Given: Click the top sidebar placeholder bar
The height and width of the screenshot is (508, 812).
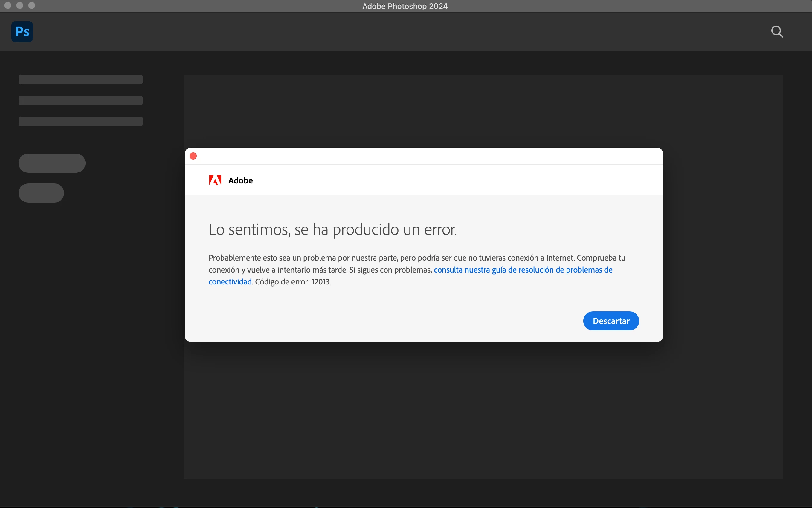Looking at the screenshot, I should [x=81, y=79].
